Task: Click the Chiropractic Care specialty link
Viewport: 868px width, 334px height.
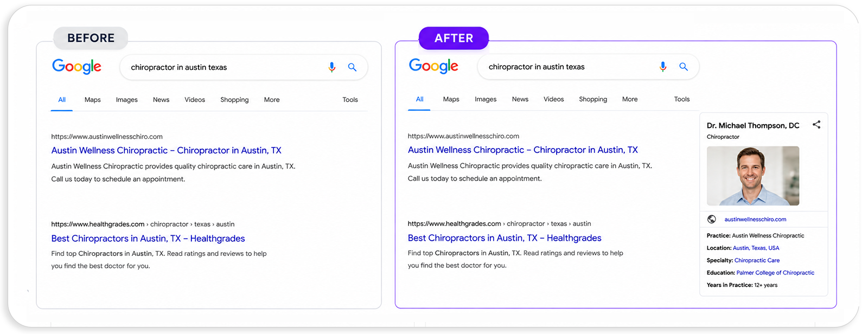Action: (x=757, y=260)
